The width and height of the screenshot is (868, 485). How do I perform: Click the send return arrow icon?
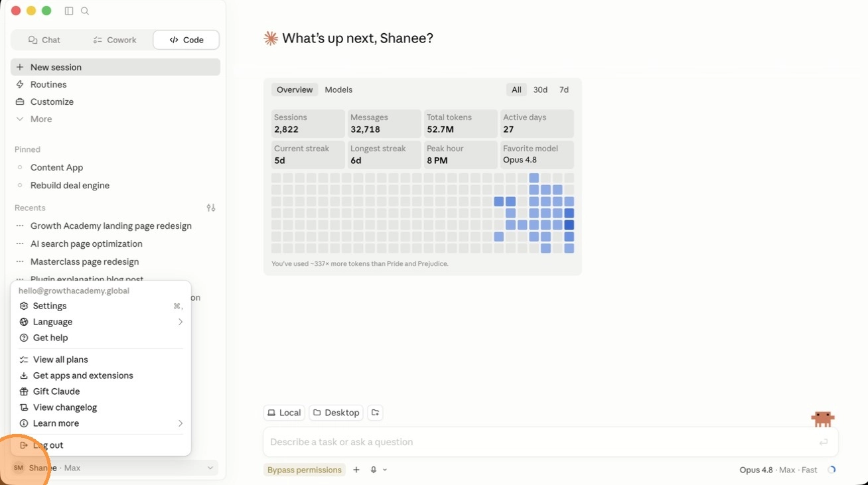[x=824, y=442]
